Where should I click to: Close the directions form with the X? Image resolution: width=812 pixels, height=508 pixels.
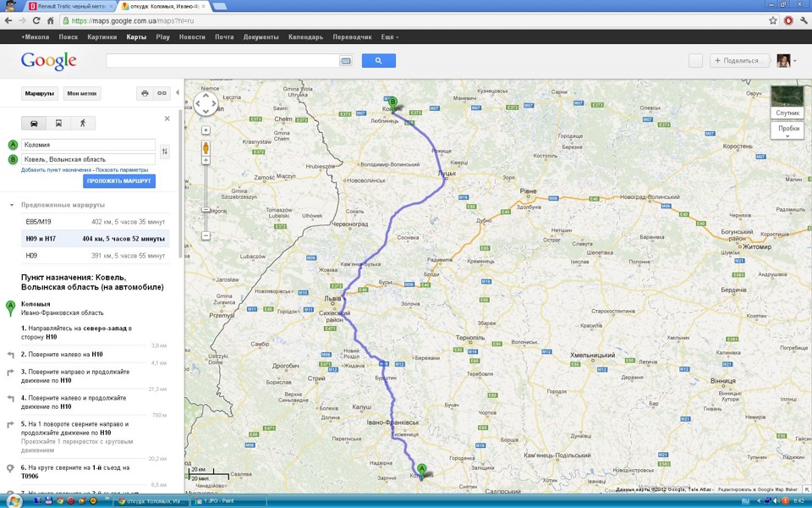coord(167,119)
